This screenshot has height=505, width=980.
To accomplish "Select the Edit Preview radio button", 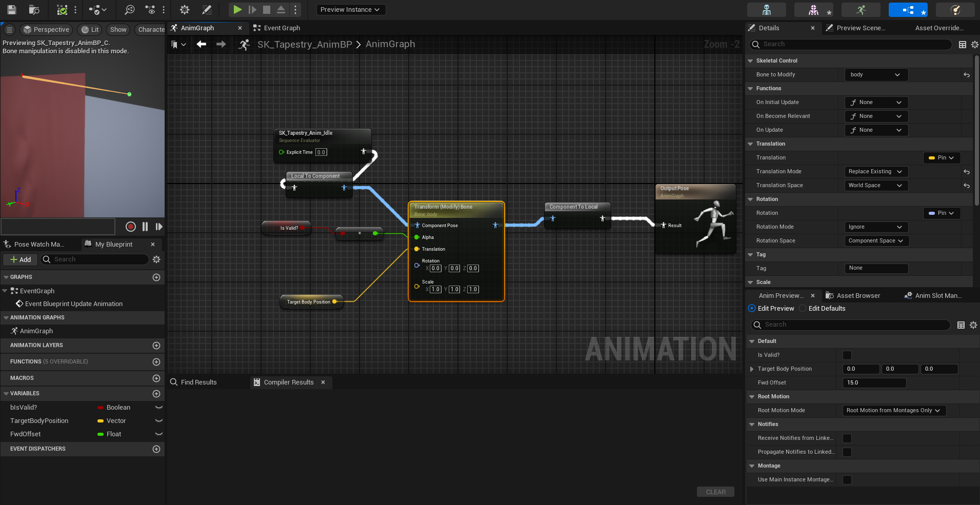I will [x=752, y=309].
